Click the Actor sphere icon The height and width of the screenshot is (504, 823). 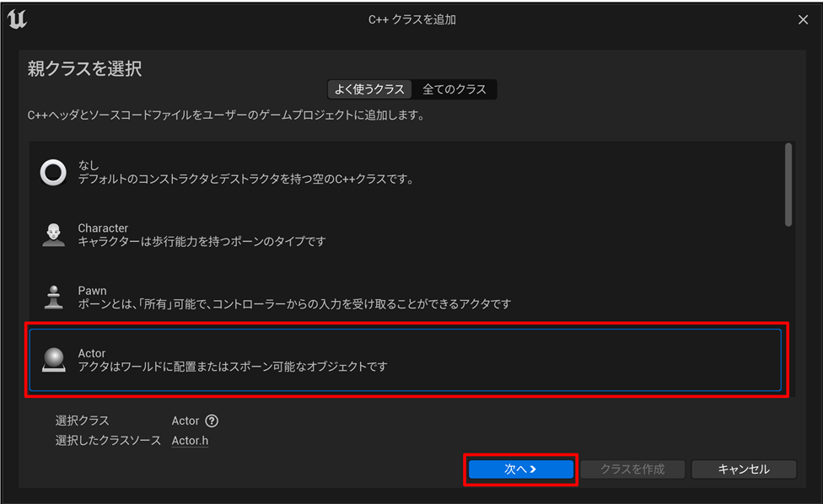pos(53,360)
